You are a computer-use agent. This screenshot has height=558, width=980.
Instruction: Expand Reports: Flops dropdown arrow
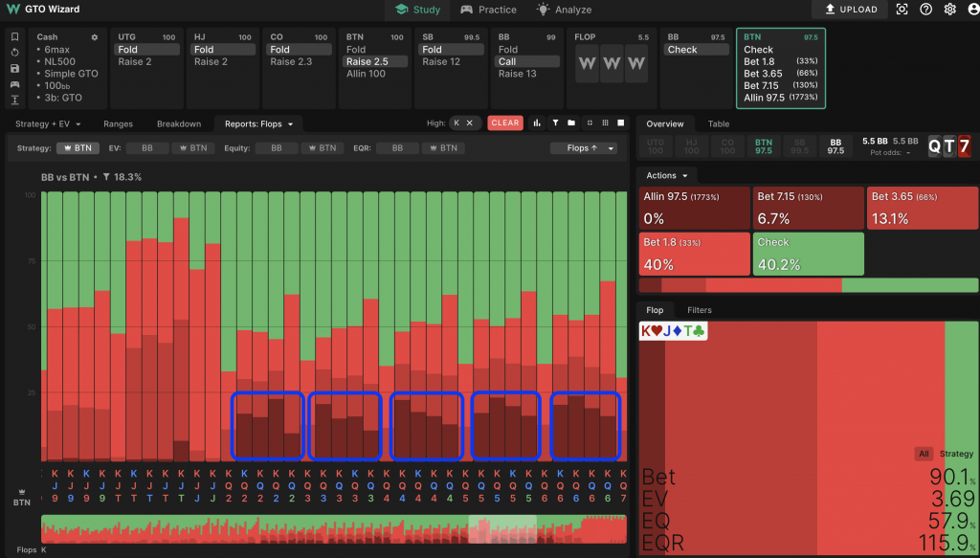291,123
